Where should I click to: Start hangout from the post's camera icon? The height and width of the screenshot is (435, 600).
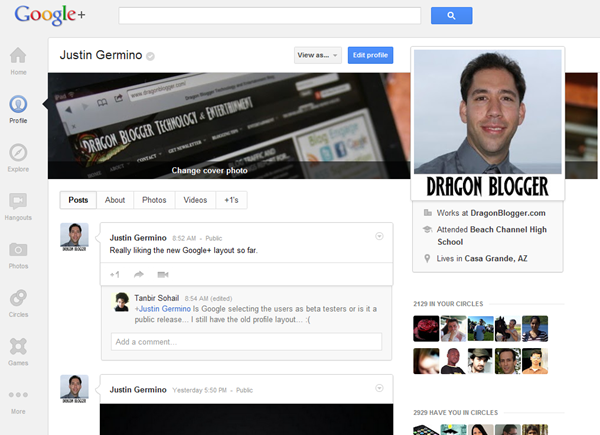pyautogui.click(x=163, y=274)
